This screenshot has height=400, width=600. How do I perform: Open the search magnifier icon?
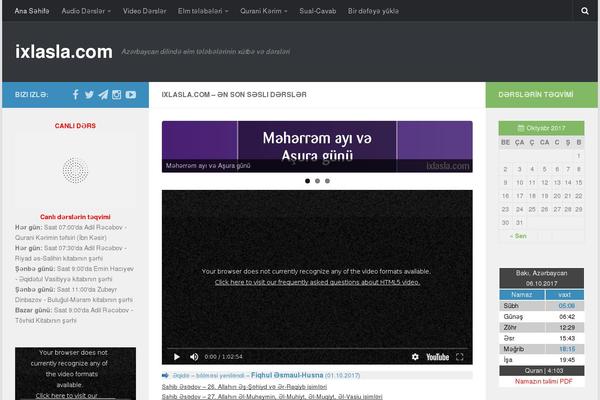click(x=585, y=11)
